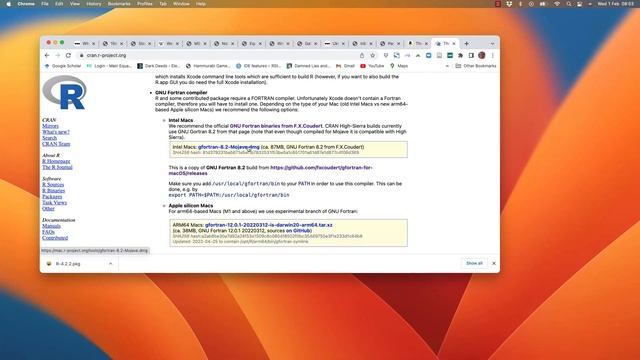
Task: Bookmark this page with the star icon
Action: click(372, 56)
